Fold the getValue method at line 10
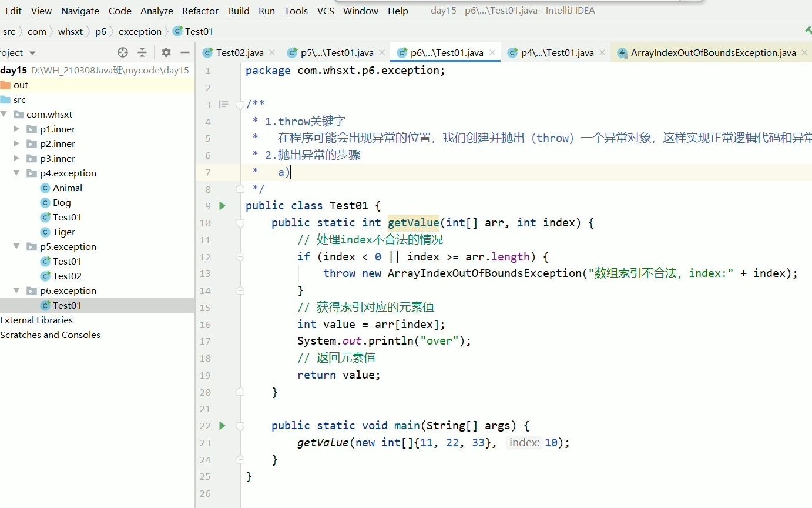This screenshot has width=812, height=508. point(240,223)
